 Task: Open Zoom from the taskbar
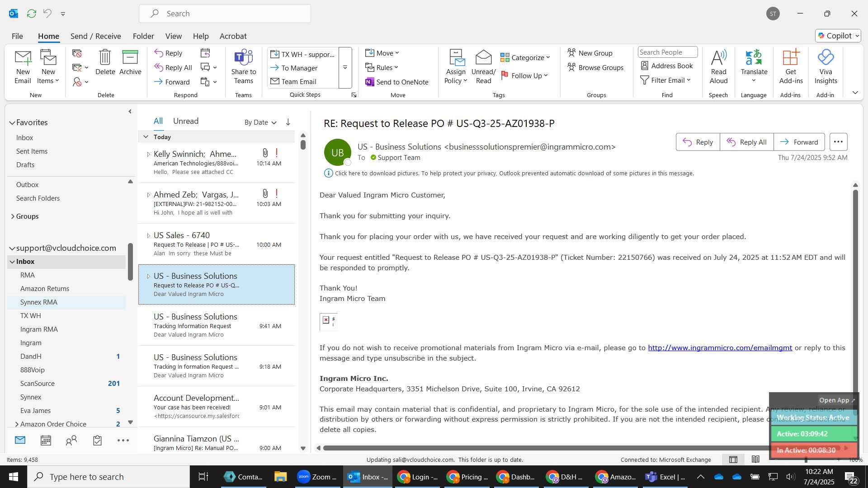pyautogui.click(x=316, y=477)
